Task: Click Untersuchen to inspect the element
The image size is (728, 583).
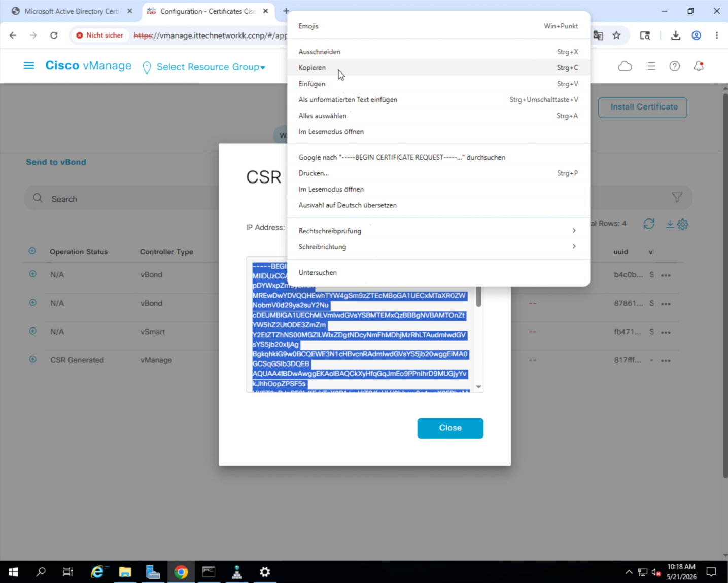Action: click(x=438, y=272)
